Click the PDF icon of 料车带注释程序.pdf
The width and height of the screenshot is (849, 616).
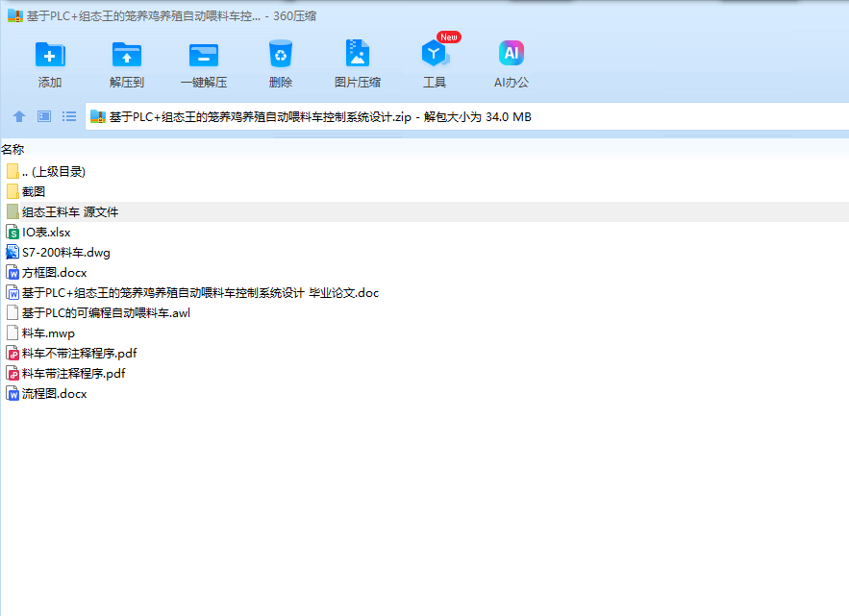[12, 374]
